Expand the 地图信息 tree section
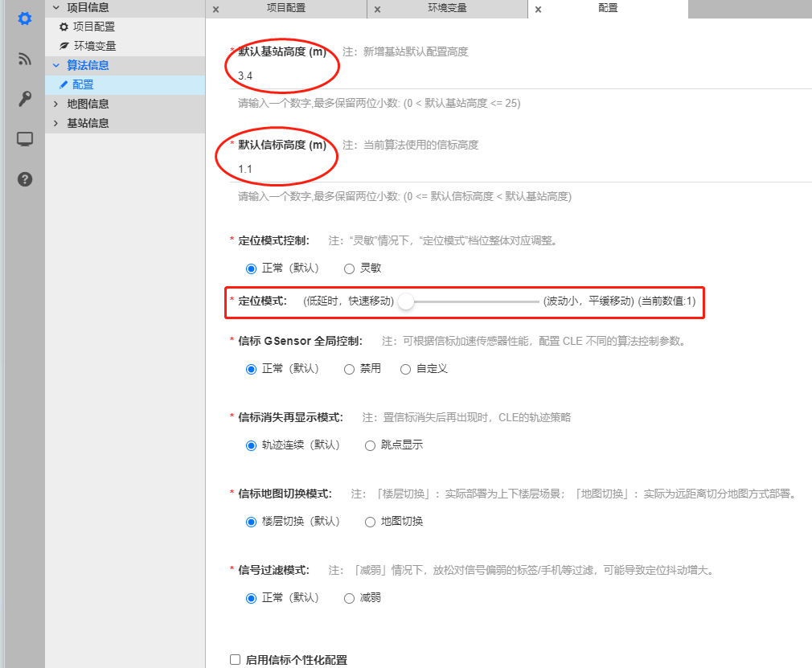The image size is (812, 668). (x=56, y=104)
